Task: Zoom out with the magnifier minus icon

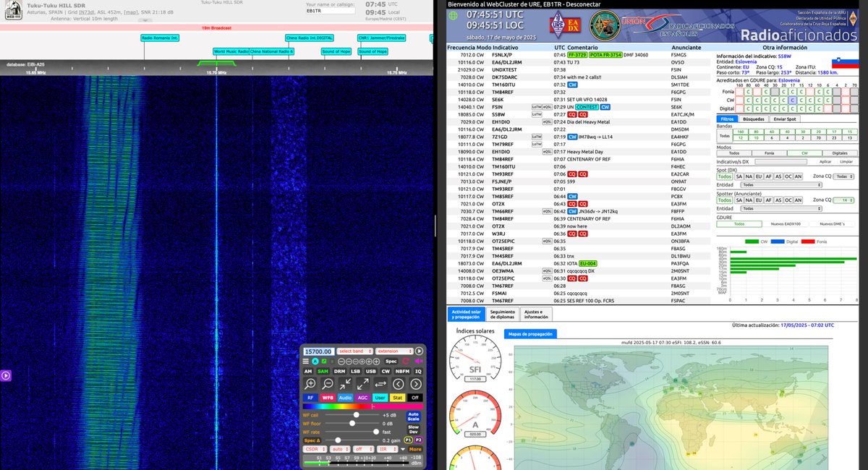Action: point(328,384)
